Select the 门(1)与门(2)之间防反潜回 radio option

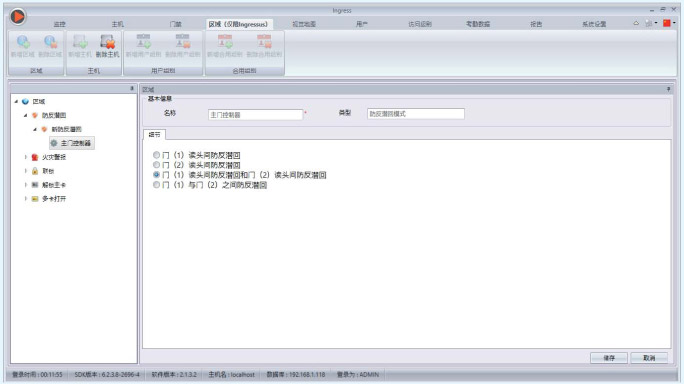point(156,185)
